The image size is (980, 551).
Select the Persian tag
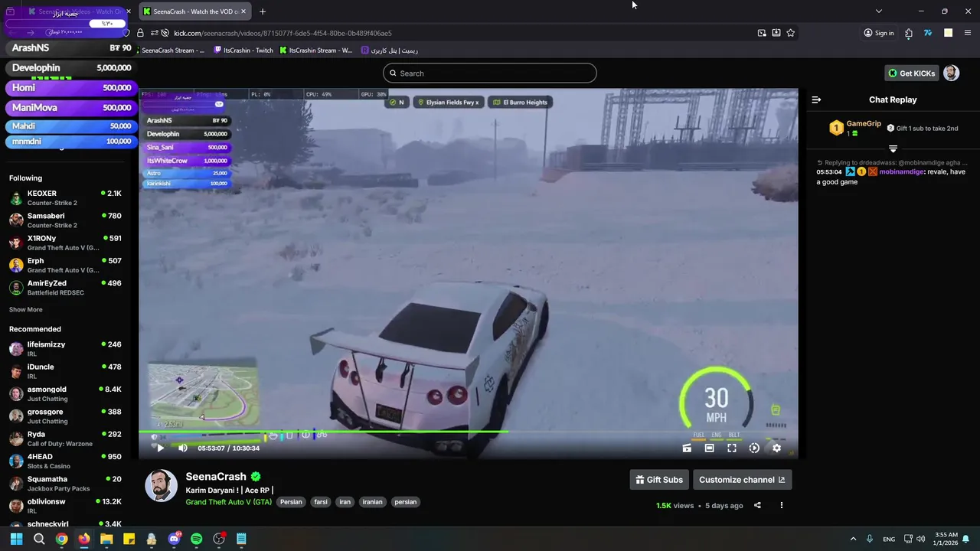click(x=291, y=502)
